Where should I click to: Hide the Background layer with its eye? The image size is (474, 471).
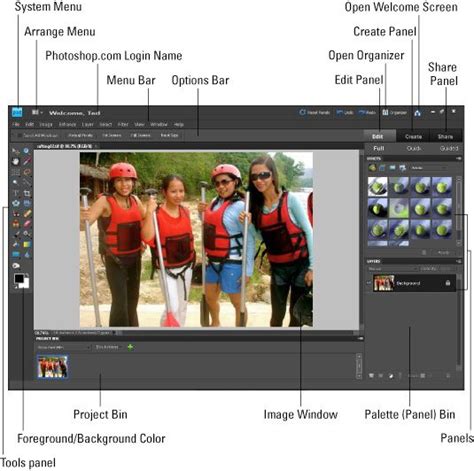pyautogui.click(x=369, y=283)
